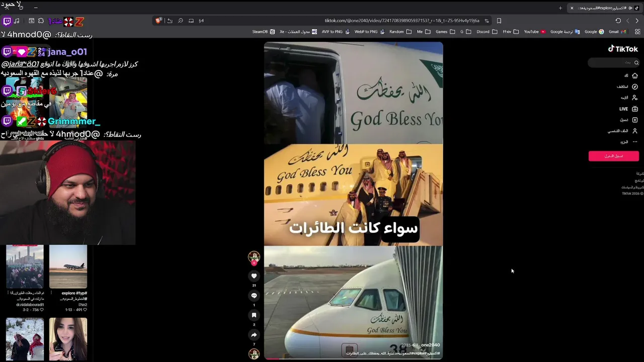Screen dimensions: 644x362
Task: Select the TikTok browser tab
Action: pos(605,8)
